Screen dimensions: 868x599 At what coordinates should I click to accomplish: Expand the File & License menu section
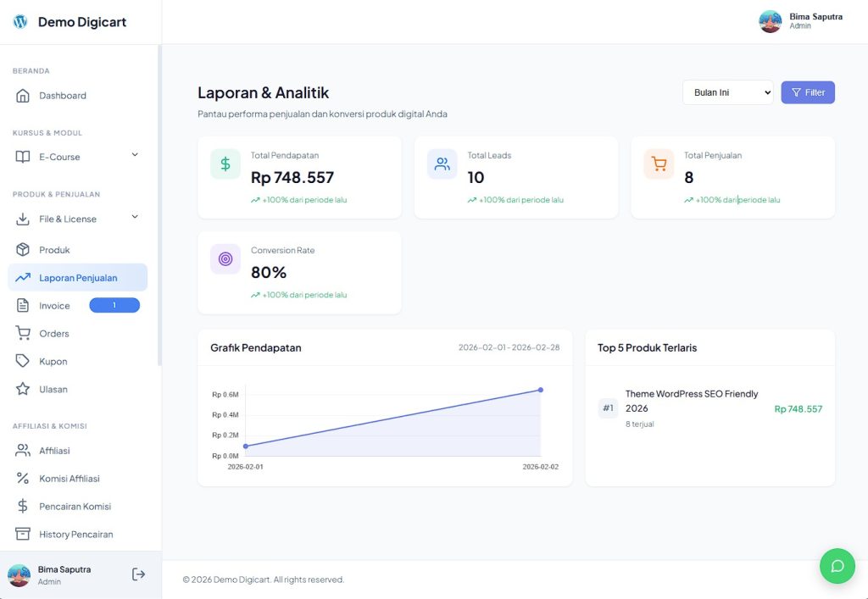click(x=76, y=217)
